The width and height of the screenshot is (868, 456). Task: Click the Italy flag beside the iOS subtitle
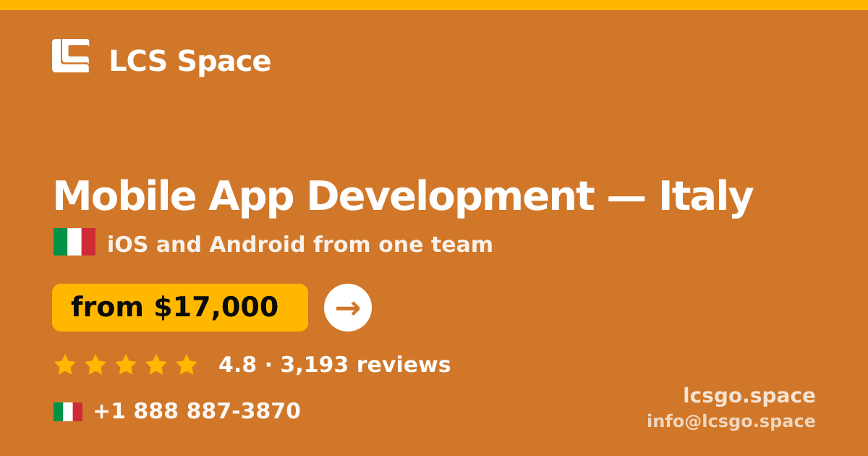click(x=75, y=242)
